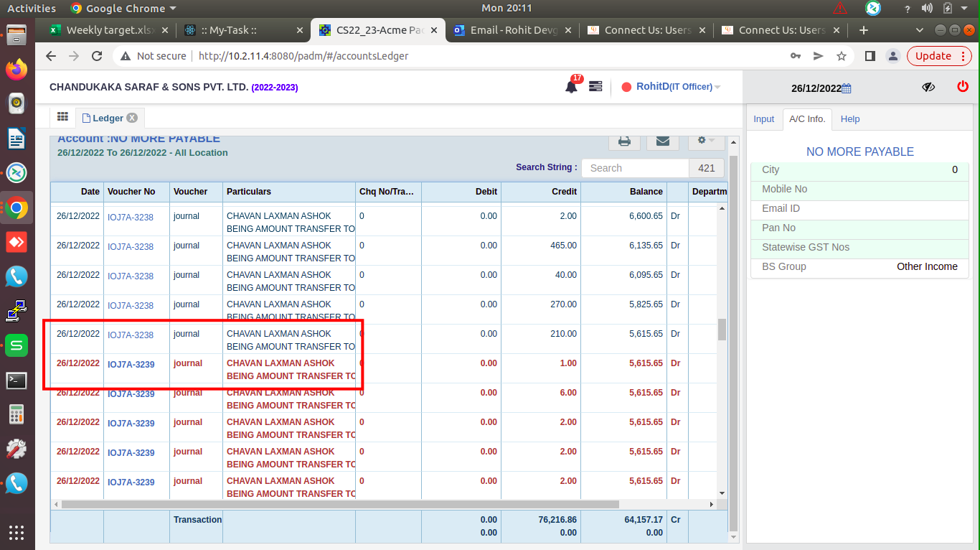Open voucher IOJ7A-3239 with credit 6.00
This screenshot has width=980, height=550.
tap(131, 394)
